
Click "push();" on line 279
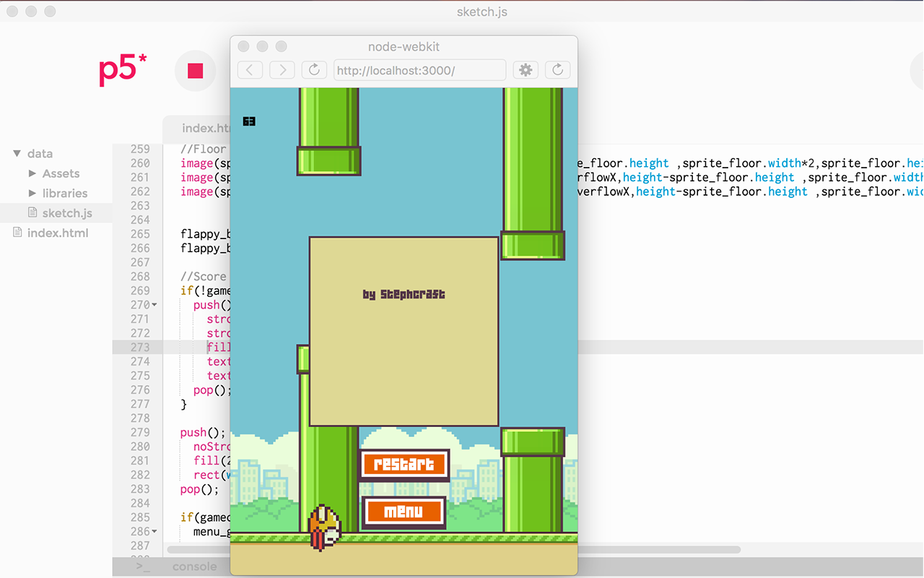click(204, 433)
